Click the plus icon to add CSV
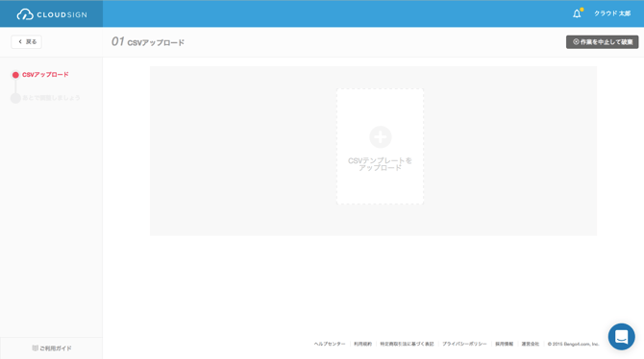Viewport: 644px width, 359px height. click(x=381, y=136)
